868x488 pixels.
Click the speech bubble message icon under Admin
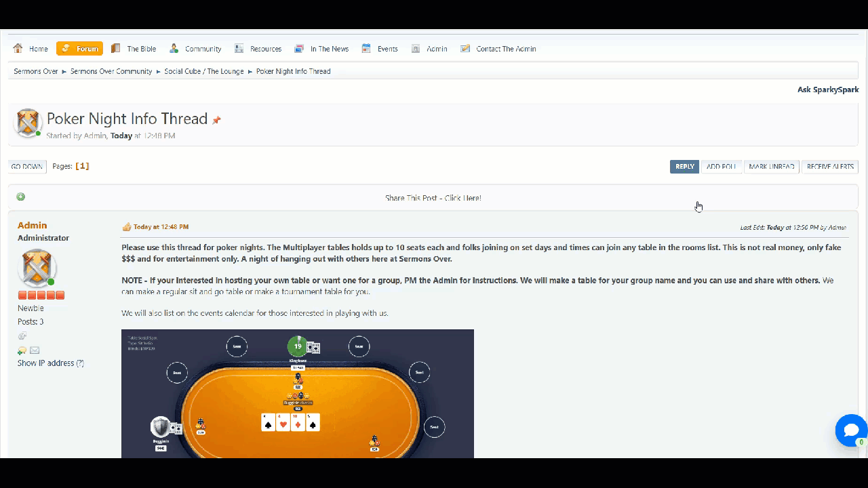[22, 350]
